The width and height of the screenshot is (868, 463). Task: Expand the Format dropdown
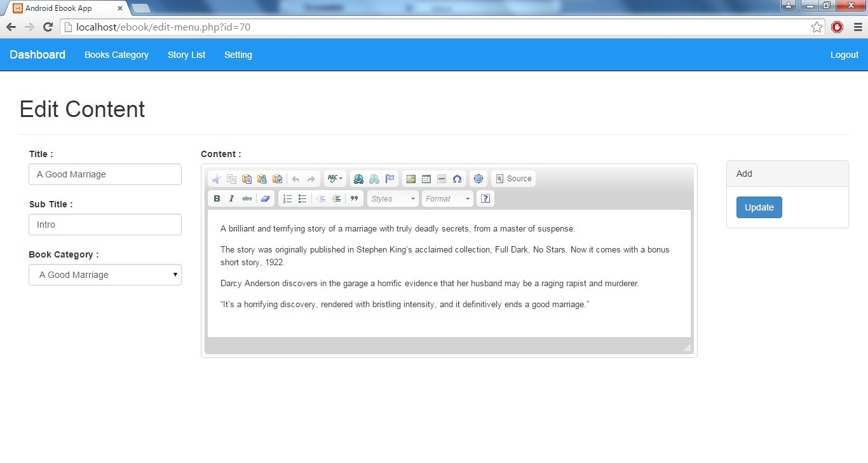[x=447, y=198]
